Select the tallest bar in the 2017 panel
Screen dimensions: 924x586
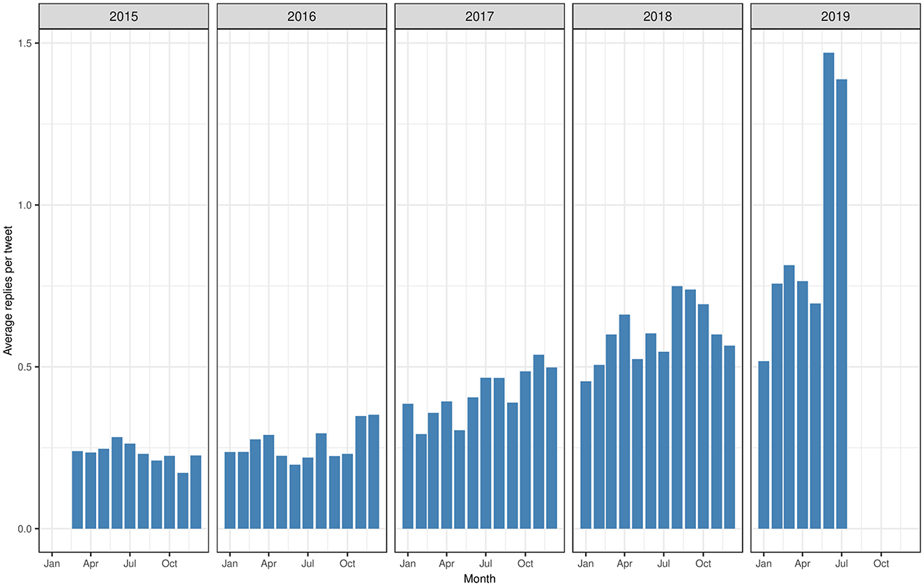pyautogui.click(x=538, y=442)
